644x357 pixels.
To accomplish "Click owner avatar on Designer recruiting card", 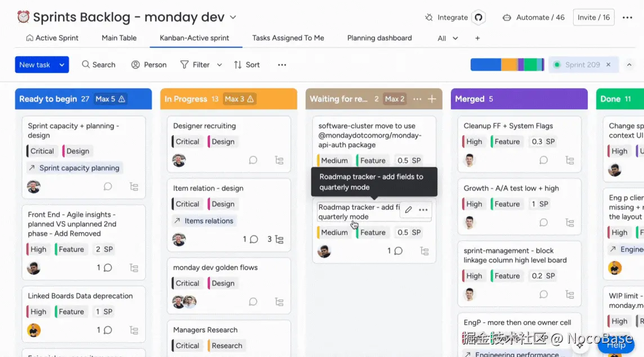I will 179,160.
